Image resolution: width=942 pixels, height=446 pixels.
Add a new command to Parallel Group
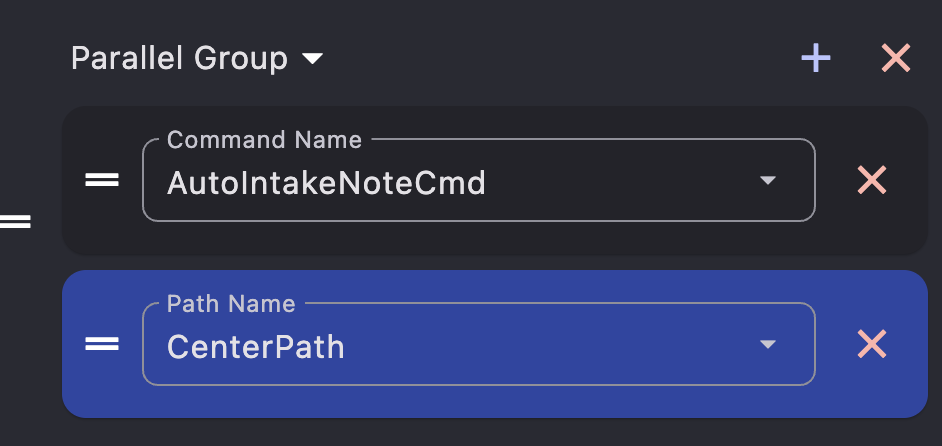point(816,59)
